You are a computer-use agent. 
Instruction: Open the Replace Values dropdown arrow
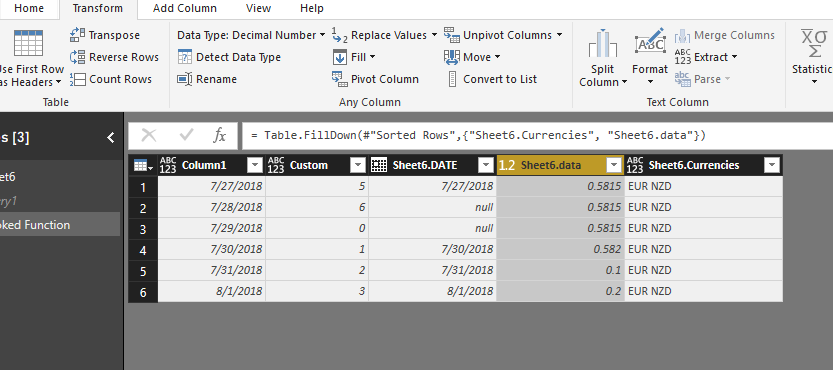(x=434, y=35)
